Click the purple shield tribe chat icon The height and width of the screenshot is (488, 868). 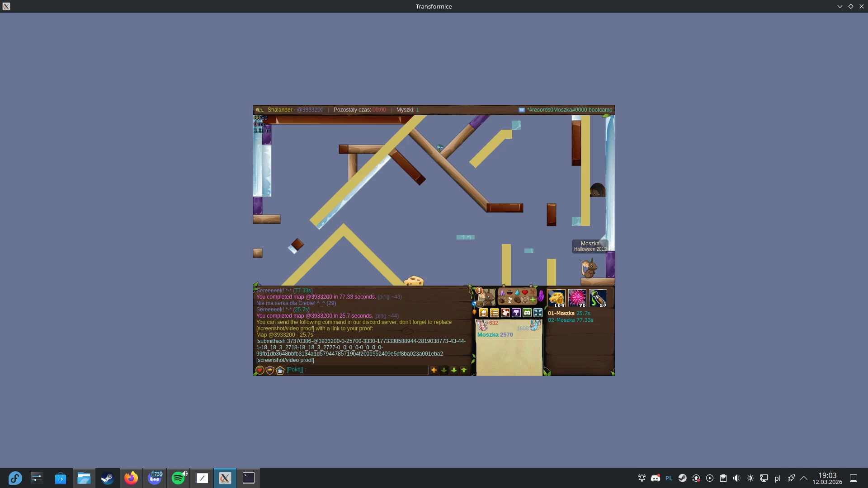tap(270, 370)
